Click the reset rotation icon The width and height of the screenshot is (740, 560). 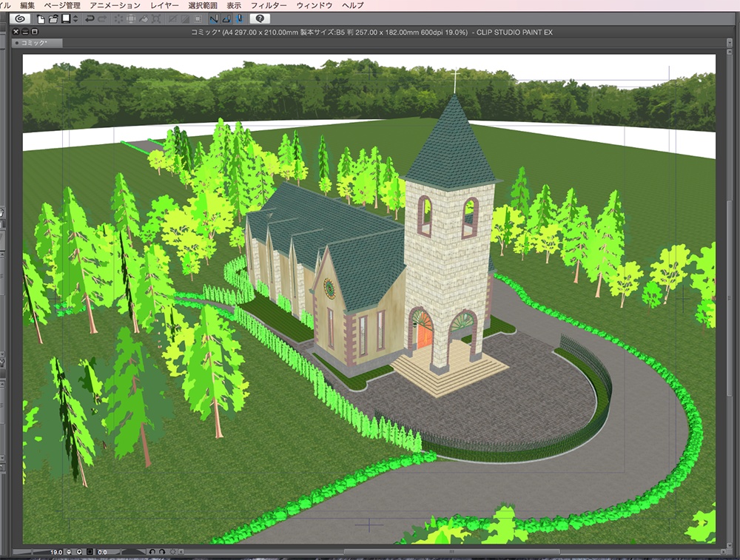pos(172,552)
